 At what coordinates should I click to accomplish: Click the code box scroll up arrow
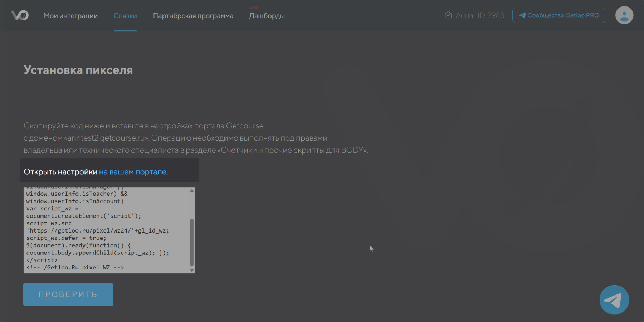[x=192, y=191]
